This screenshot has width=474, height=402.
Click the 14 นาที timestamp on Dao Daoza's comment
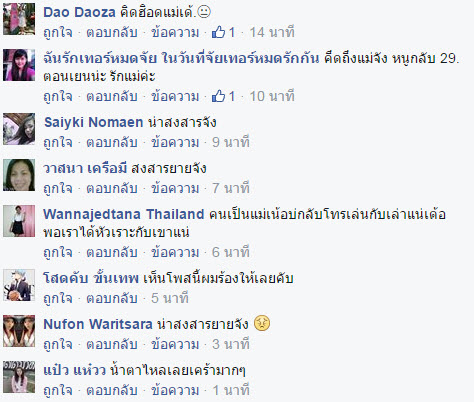tap(272, 32)
